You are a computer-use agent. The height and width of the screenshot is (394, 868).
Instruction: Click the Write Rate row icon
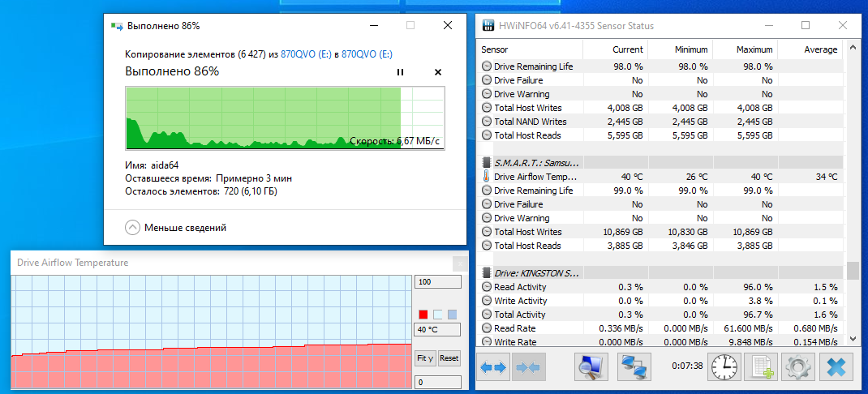pyautogui.click(x=487, y=342)
